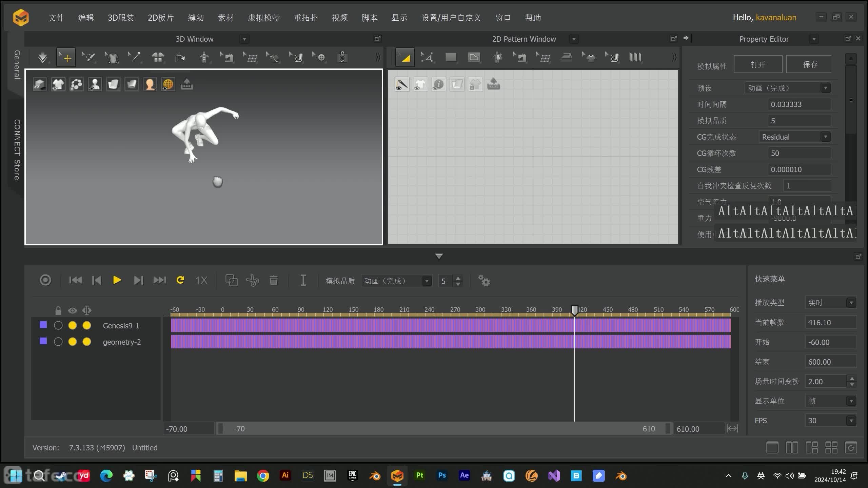Open the 缝纫 menu
Screen dimensions: 868x488
coord(196,18)
